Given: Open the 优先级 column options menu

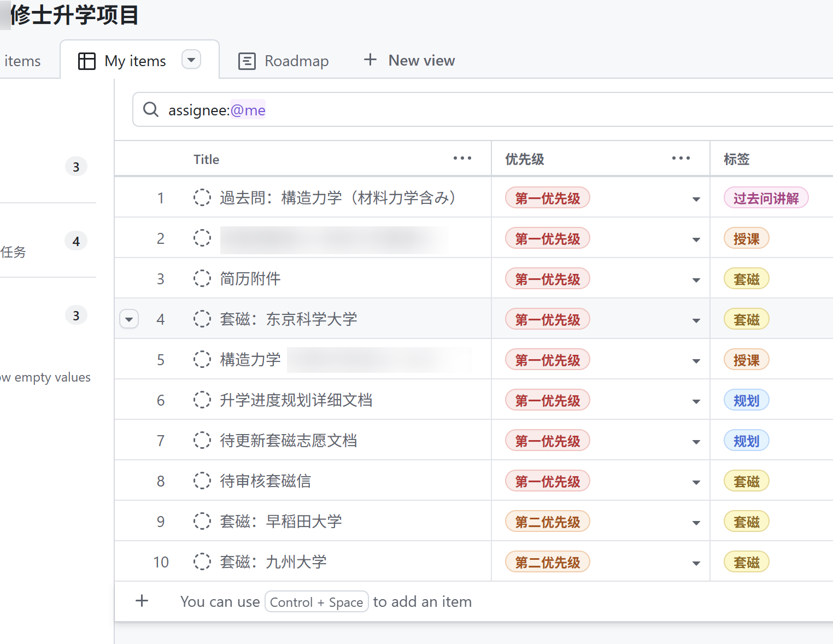Looking at the screenshot, I should coord(681,159).
